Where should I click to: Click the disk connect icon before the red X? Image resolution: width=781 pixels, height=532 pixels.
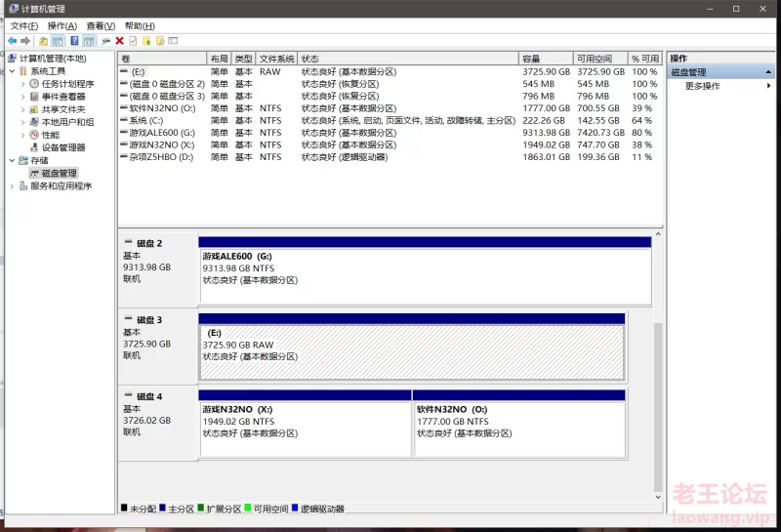(105, 41)
